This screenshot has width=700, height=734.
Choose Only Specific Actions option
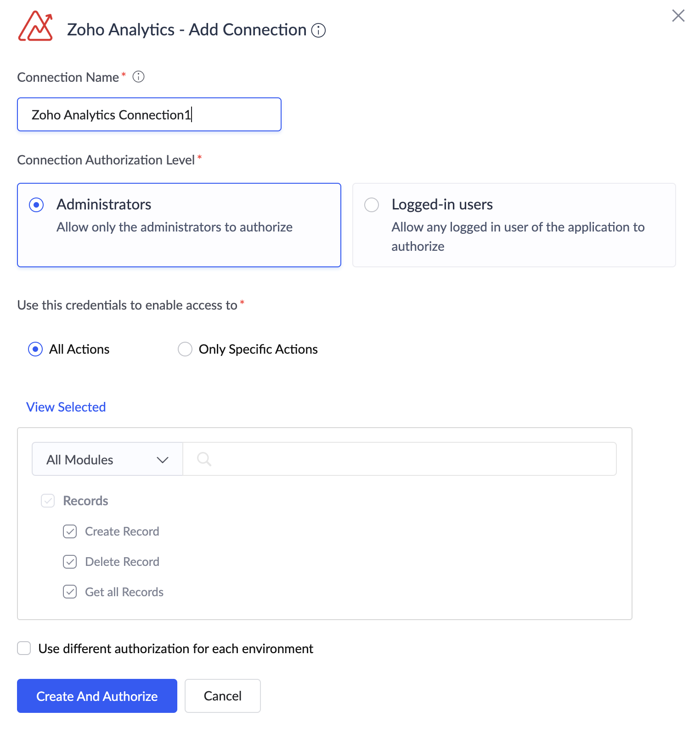tap(185, 349)
